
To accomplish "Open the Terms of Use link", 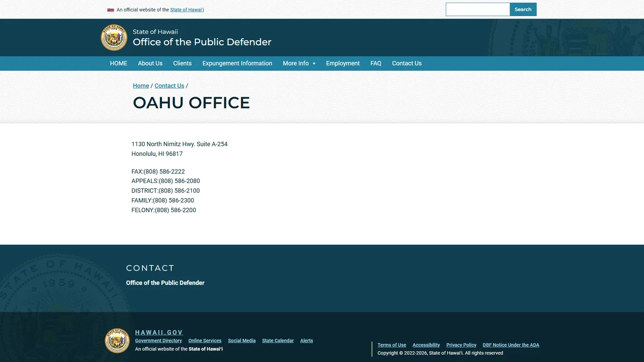I will pyautogui.click(x=392, y=345).
